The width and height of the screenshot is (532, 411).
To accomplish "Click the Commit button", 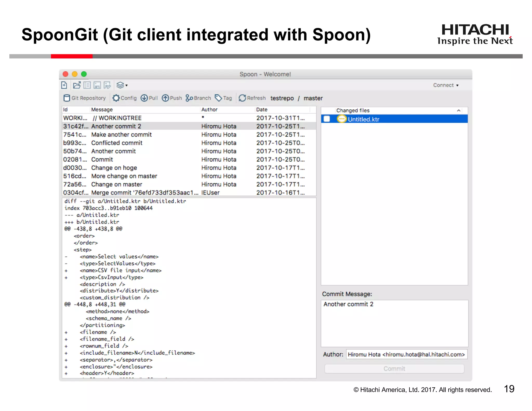I will [x=394, y=369].
